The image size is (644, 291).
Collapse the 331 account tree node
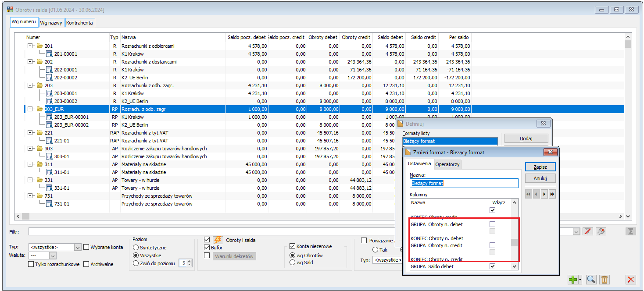click(30, 180)
